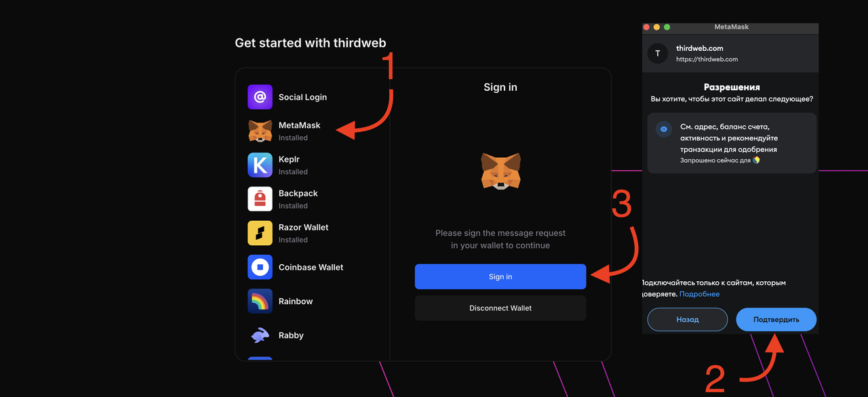
Task: Click the small account avatar after 'Запрошено сейчас для'
Action: (x=756, y=161)
